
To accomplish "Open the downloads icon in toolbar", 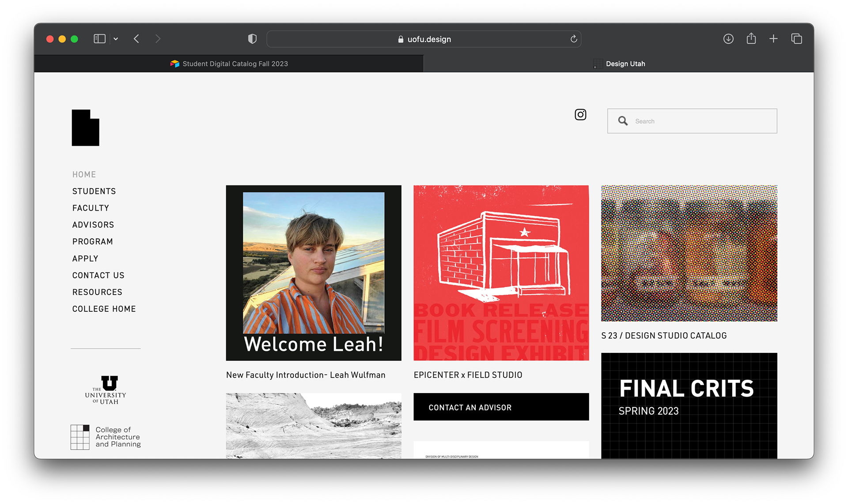I will (728, 39).
